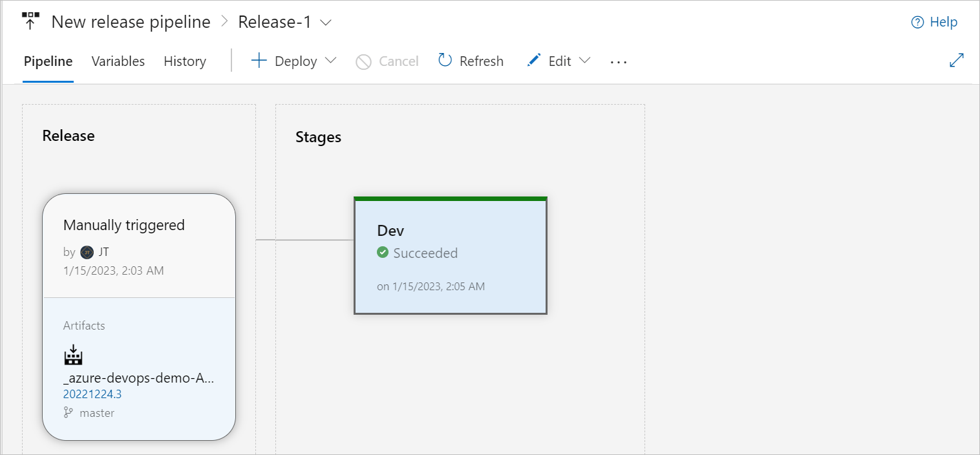Open the Edit dropdown chevron
This screenshot has height=455, width=980.
585,60
